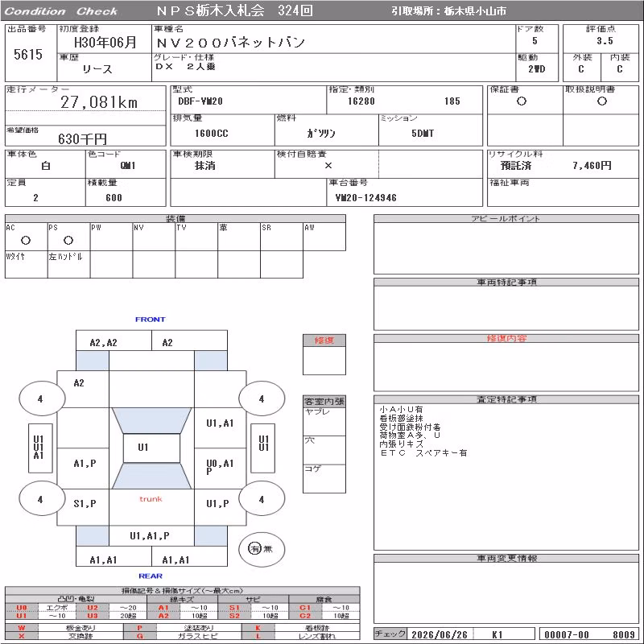The image size is (644, 644).
Task: Click the front-right tire oval marked 4
Action: pyautogui.click(x=262, y=398)
